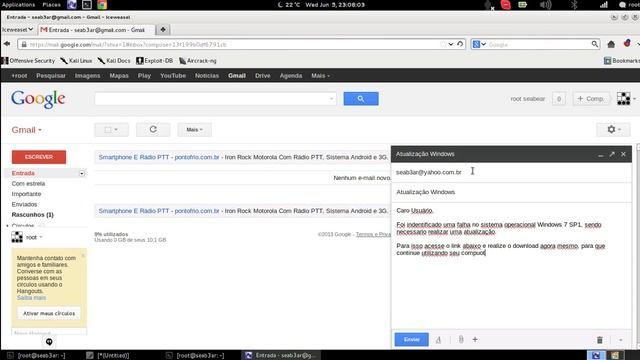Open the Mais actions dropdown
The image size is (640, 360).
194,129
